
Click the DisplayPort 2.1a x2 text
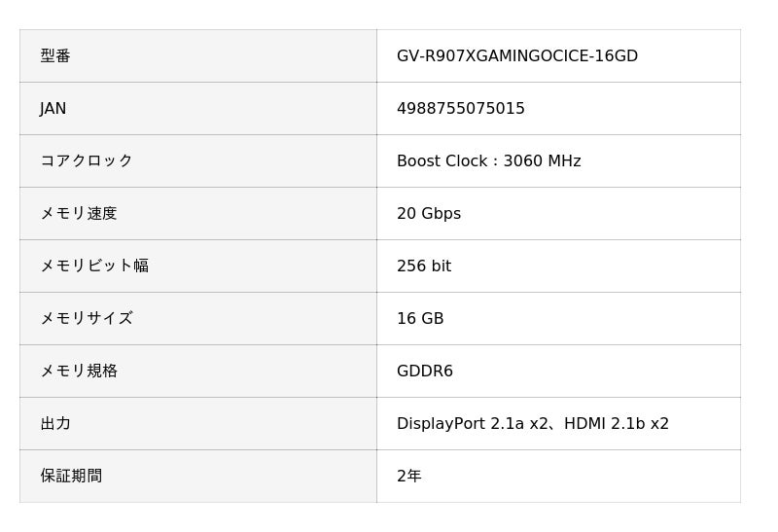click(x=473, y=424)
